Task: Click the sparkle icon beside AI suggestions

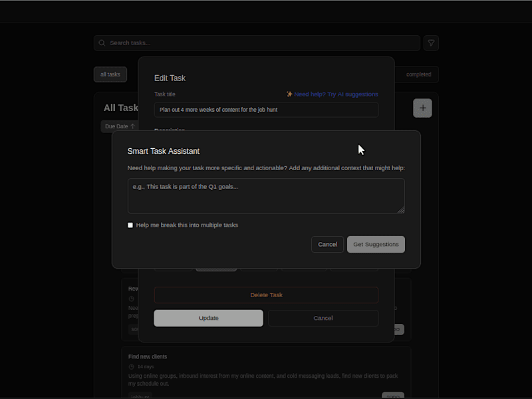Action: (x=289, y=94)
